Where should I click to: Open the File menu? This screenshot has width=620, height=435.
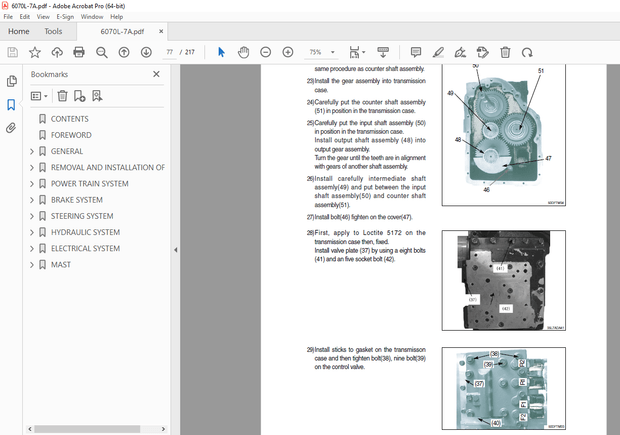(8, 17)
